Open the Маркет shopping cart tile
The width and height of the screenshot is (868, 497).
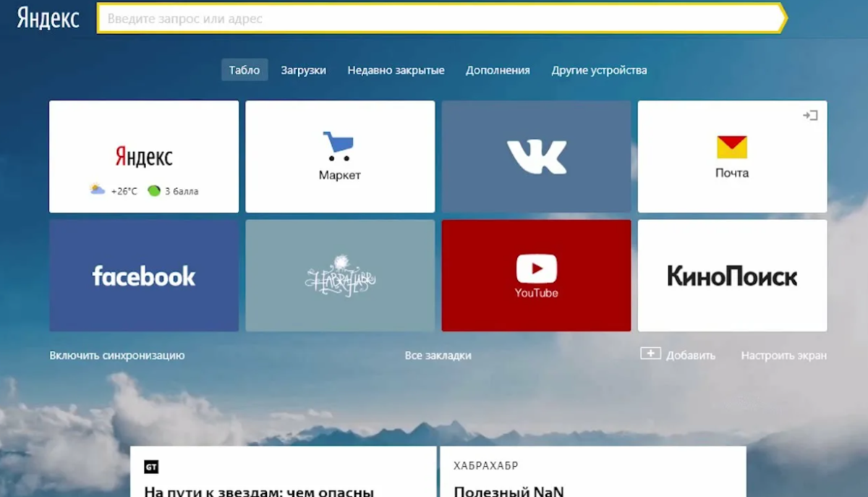click(340, 156)
